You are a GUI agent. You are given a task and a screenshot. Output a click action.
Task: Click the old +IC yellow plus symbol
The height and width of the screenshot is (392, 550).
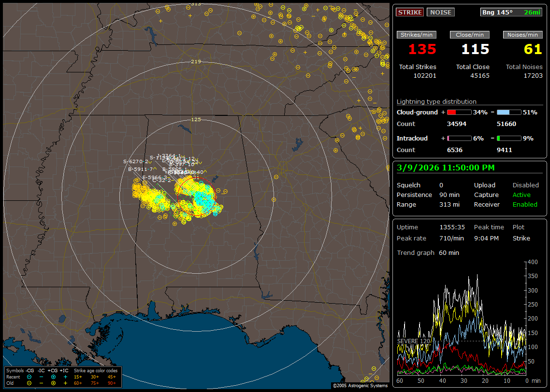(x=65, y=383)
